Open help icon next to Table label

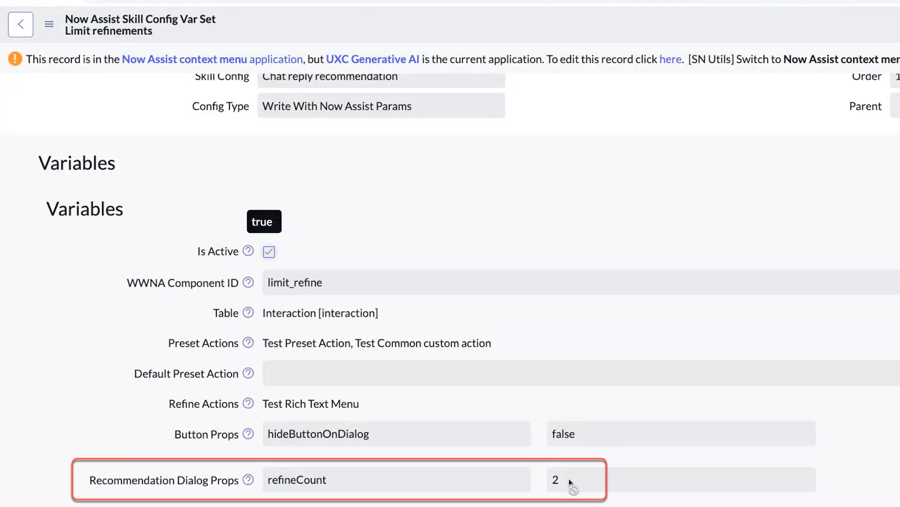point(248,312)
